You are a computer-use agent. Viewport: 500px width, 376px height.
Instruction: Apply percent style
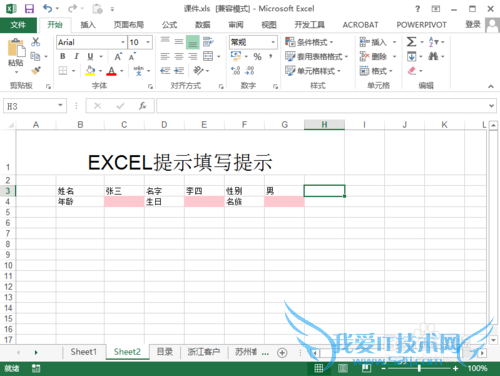257,57
